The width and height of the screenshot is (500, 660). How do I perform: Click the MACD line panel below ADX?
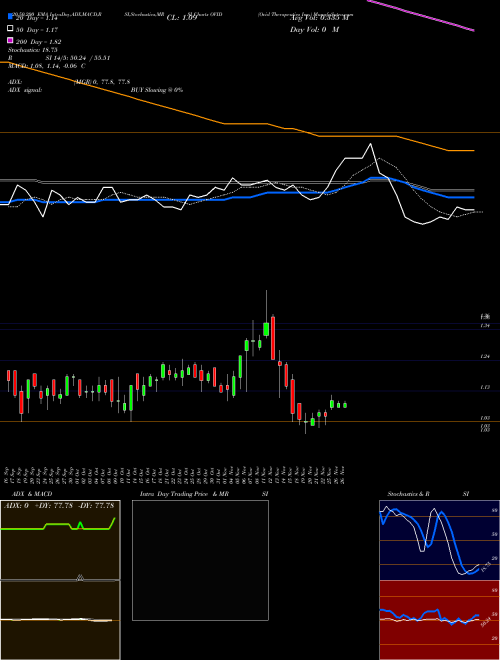click(60, 620)
